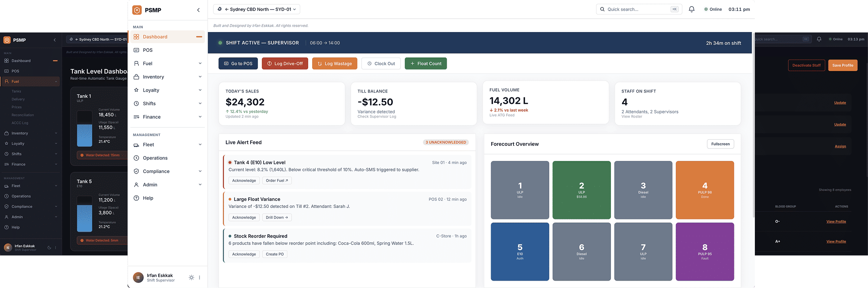The width and height of the screenshot is (868, 288).
Task: Select the orange pump 4 PULP 98 tile
Action: [x=704, y=190]
